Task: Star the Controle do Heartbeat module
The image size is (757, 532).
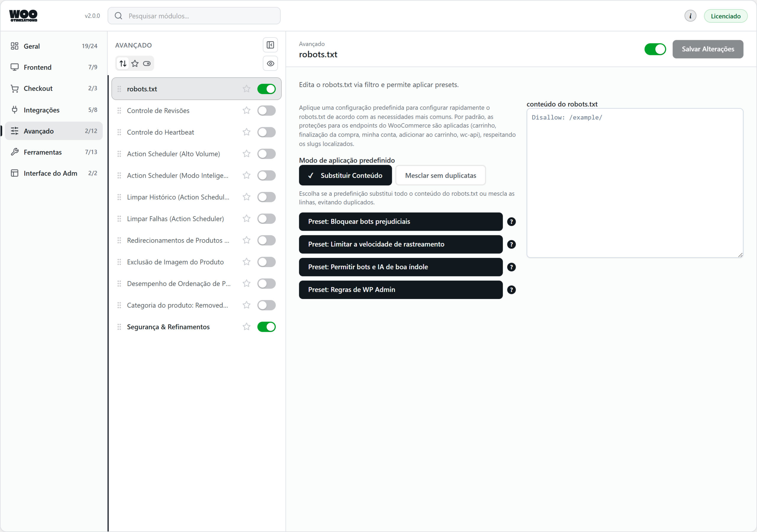Action: point(246,132)
